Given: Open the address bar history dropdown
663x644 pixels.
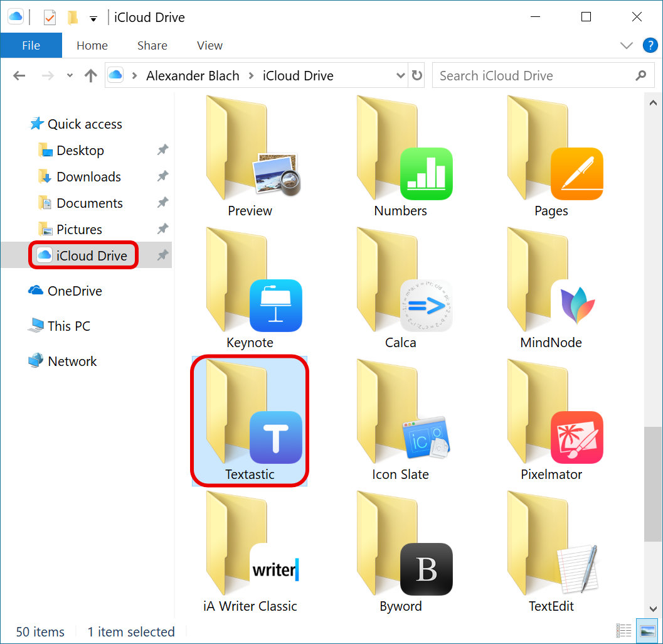Looking at the screenshot, I should [400, 75].
